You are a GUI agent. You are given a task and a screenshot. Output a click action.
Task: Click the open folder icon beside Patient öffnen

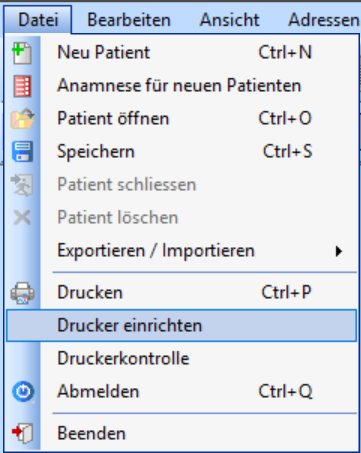[22, 119]
